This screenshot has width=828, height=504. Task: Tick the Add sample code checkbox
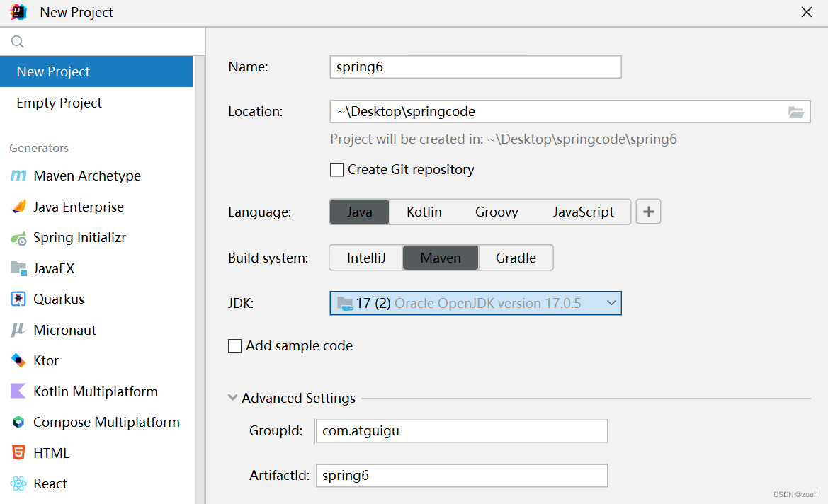click(235, 346)
